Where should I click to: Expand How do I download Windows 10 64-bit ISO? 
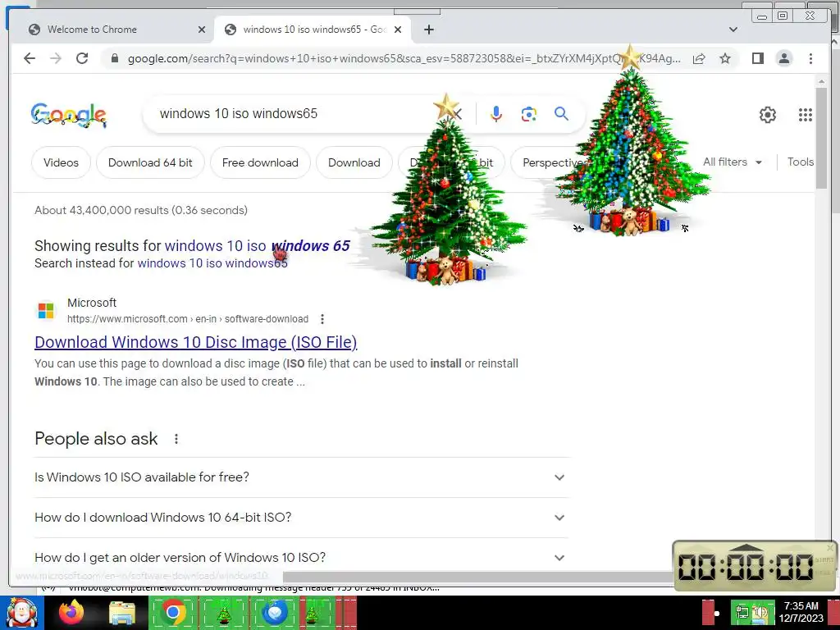pos(301,518)
